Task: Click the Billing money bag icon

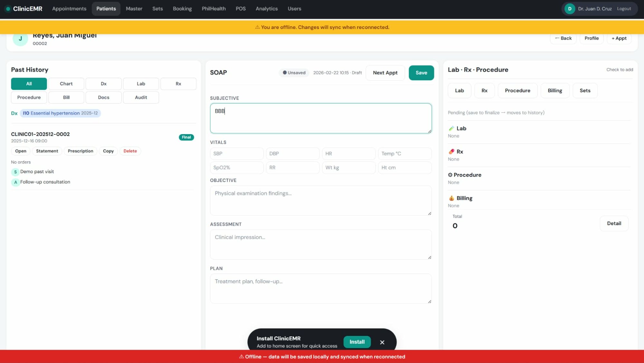Action: tap(451, 198)
